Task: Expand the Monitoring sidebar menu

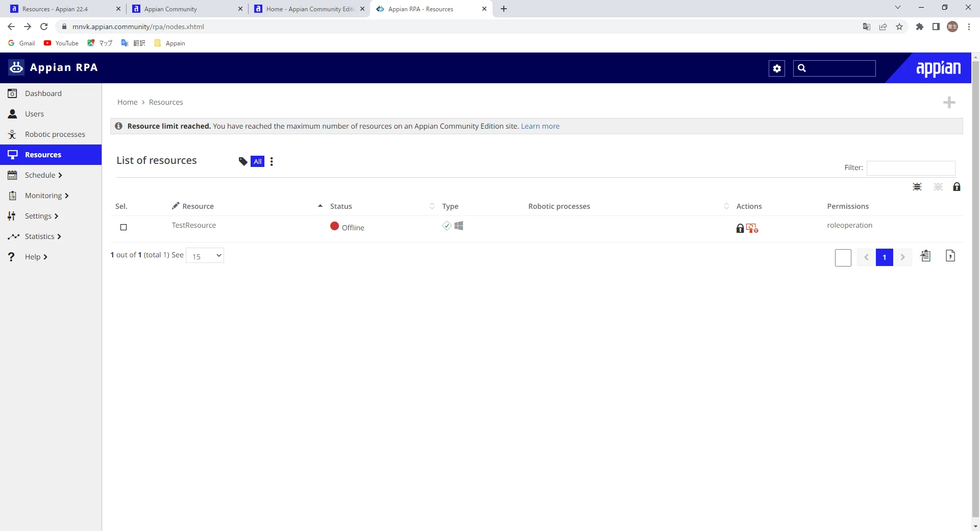Action: click(46, 196)
